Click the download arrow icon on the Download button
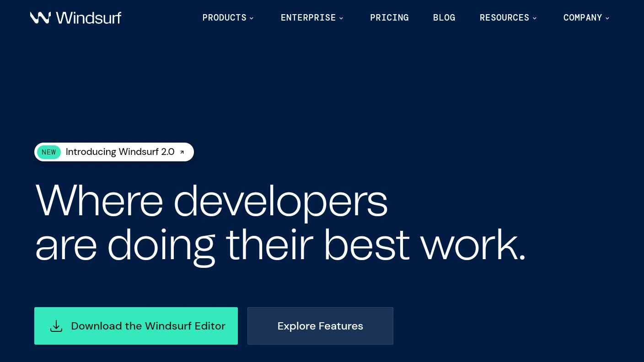The image size is (644, 362). pos(56,326)
